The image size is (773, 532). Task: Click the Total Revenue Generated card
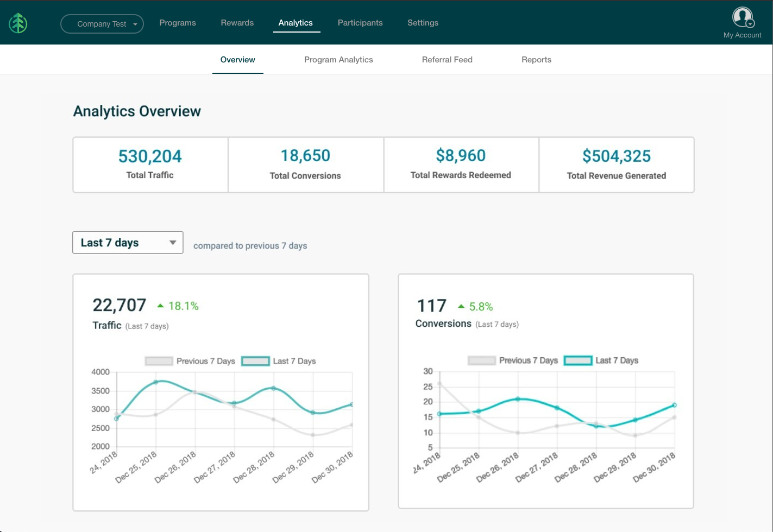click(616, 165)
